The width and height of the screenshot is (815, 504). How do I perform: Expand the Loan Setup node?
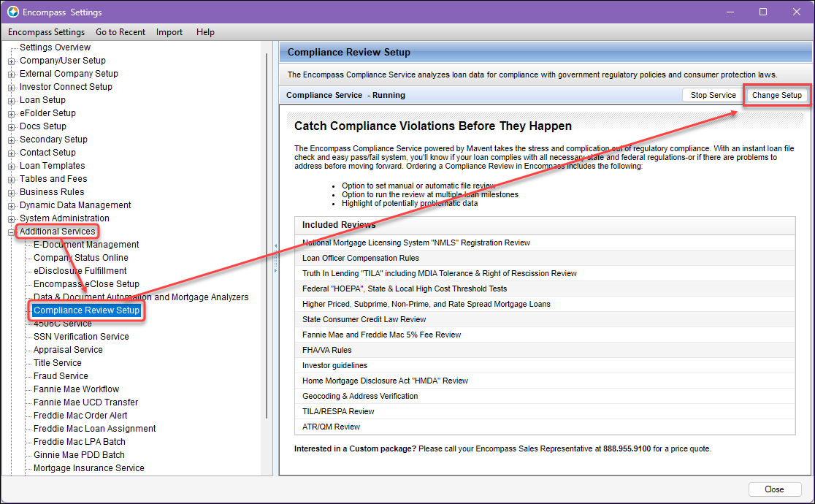pyautogui.click(x=12, y=101)
